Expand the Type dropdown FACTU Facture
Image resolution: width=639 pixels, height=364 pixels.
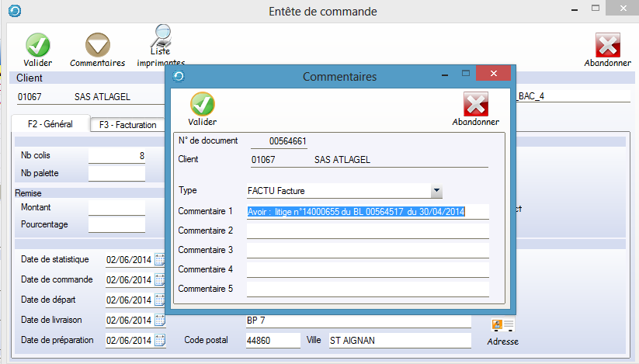436,191
